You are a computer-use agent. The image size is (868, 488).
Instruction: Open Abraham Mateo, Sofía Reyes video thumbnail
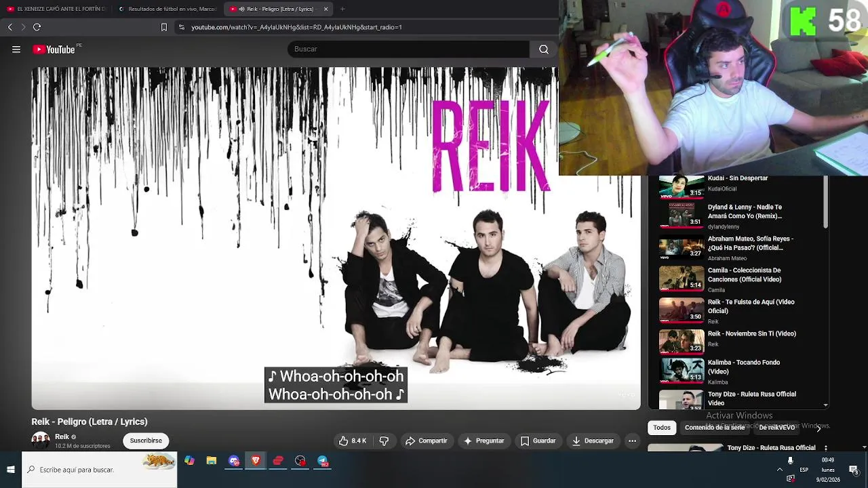682,247
